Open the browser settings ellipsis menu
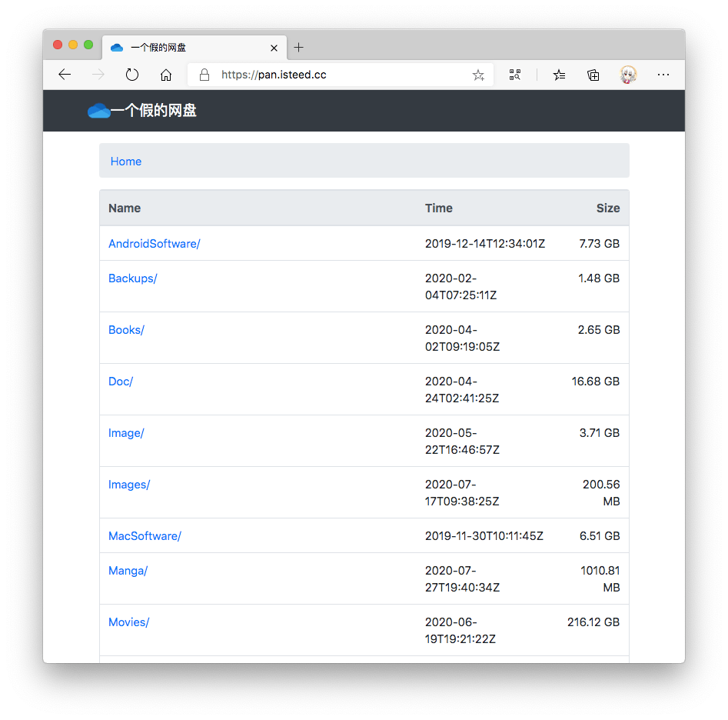 663,75
